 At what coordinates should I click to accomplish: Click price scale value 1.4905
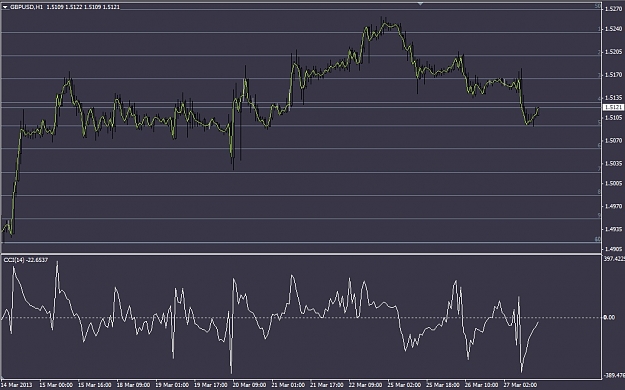point(613,249)
